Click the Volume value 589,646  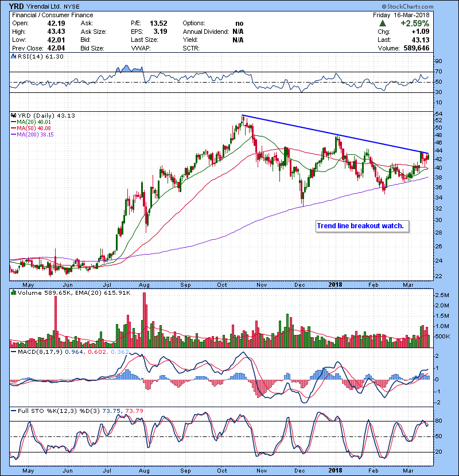417,48
